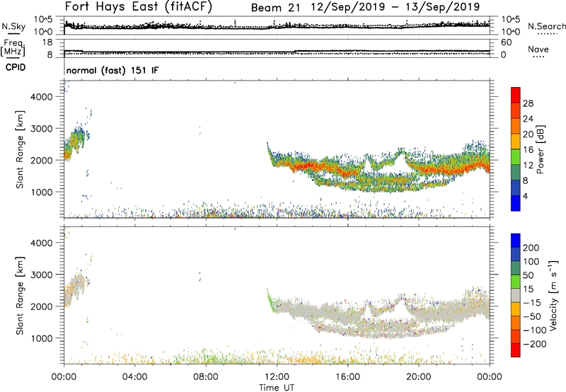Click the 'Time UT' axis label
Image resolution: width=566 pixels, height=392 pixels.
click(x=277, y=387)
